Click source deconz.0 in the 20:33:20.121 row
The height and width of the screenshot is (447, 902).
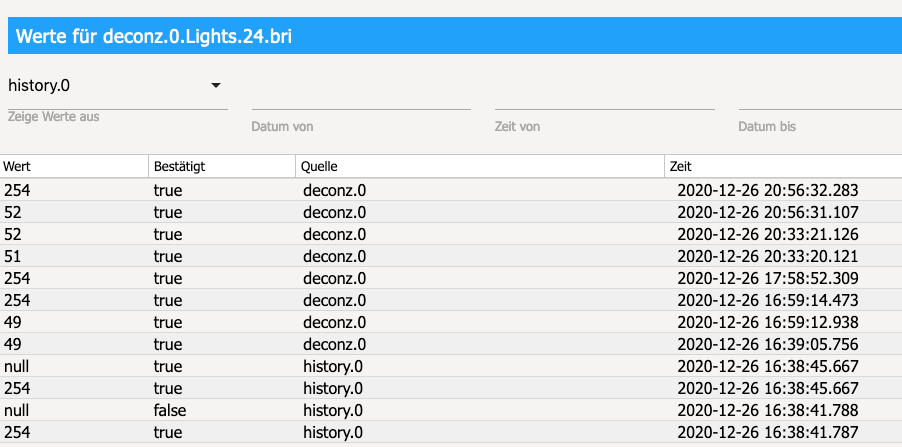[x=334, y=256]
